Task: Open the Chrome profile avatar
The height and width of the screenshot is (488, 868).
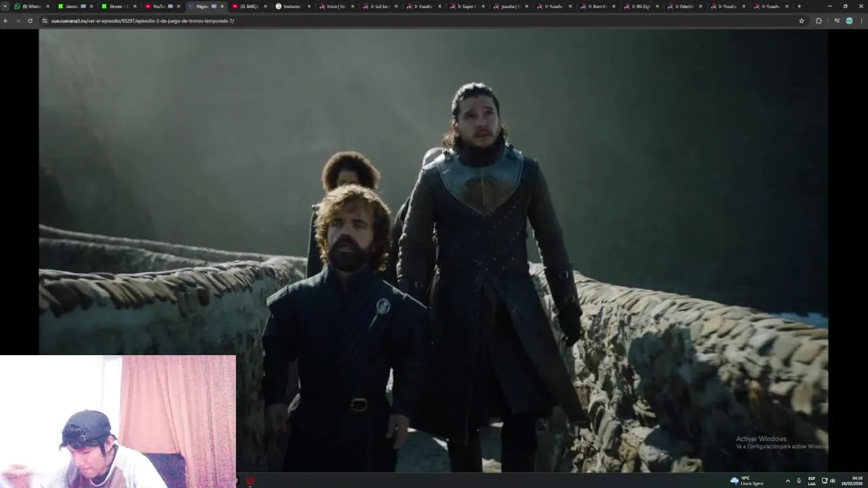Action: click(x=849, y=21)
